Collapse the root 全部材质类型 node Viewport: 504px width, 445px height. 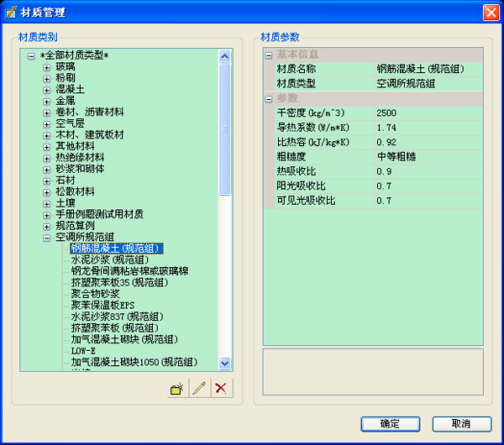click(31, 55)
